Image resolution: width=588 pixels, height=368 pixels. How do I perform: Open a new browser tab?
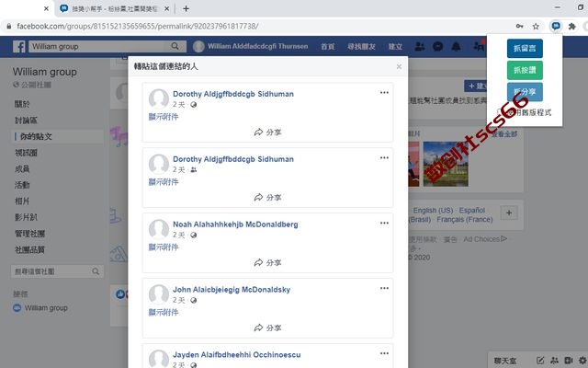pyautogui.click(x=186, y=8)
